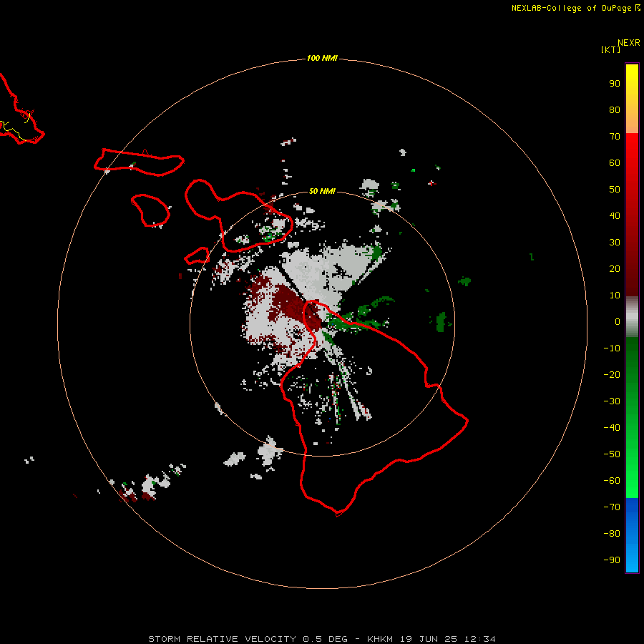644x644 pixels.
Task: Click the KT units label above the color scale
Action: click(x=611, y=49)
